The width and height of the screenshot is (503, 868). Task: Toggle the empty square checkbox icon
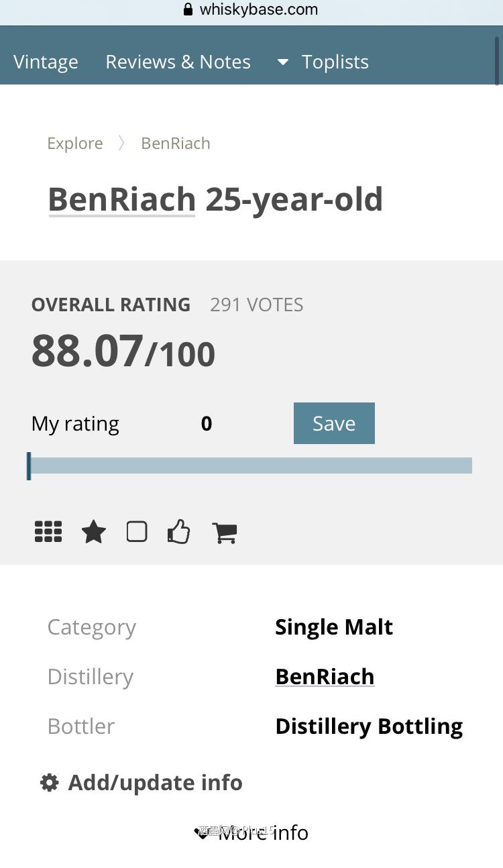(137, 532)
